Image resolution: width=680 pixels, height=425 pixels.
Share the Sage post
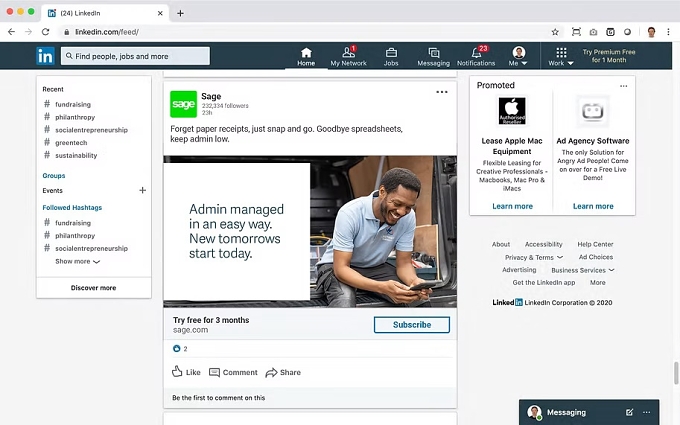coord(283,372)
